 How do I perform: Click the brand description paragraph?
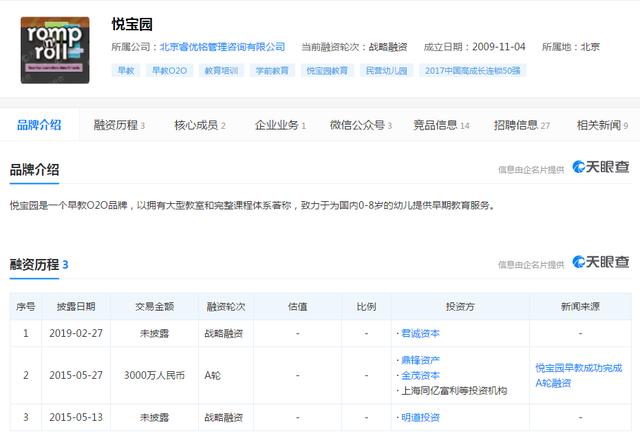pyautogui.click(x=253, y=205)
